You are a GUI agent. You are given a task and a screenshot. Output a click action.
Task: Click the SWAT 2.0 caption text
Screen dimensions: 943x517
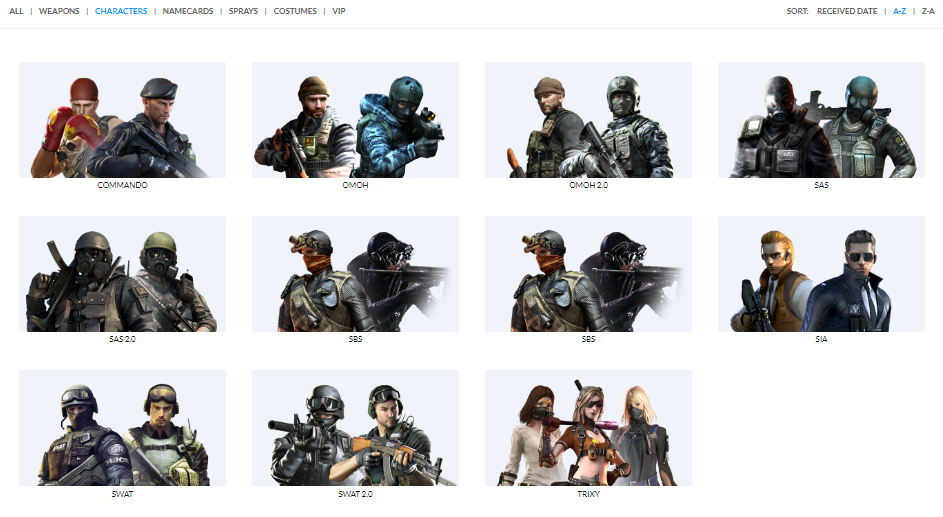pos(355,494)
